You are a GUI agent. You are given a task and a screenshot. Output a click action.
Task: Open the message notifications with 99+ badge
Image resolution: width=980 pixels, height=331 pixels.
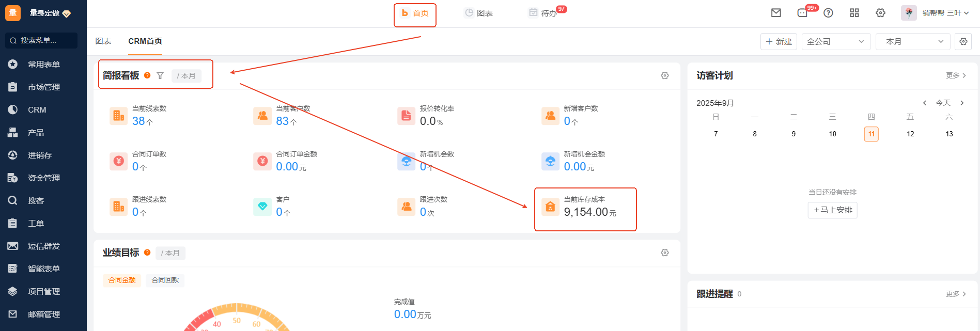click(803, 13)
